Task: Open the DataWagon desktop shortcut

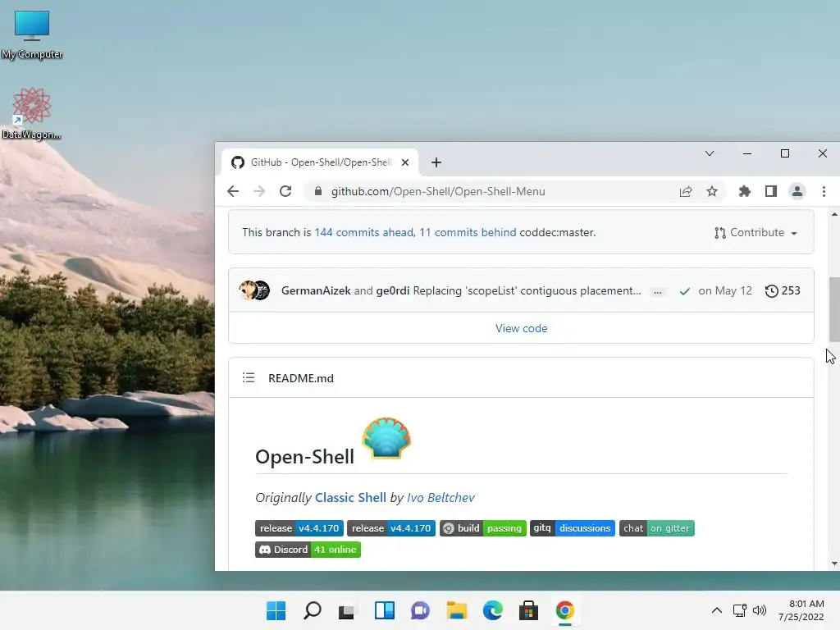Action: (x=32, y=113)
